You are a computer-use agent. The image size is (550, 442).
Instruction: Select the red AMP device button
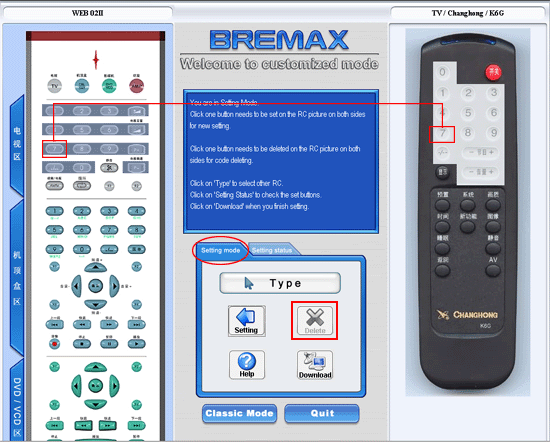136,86
